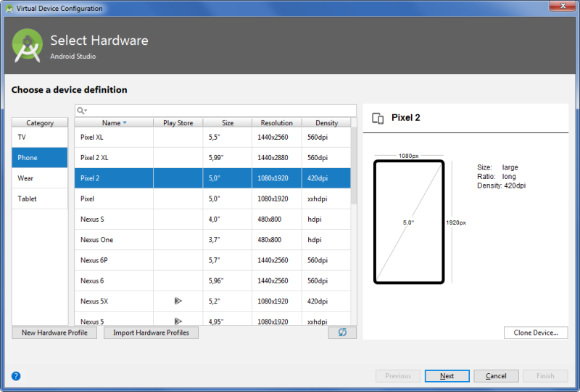Screen dimensions: 580x392
Task: Click the Finish button
Action: coord(545,376)
